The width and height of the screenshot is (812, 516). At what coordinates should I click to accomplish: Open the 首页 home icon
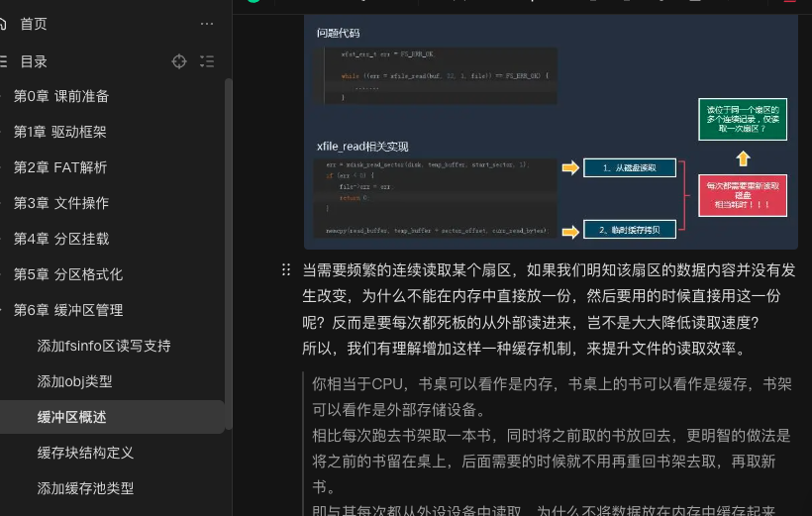click(4, 24)
